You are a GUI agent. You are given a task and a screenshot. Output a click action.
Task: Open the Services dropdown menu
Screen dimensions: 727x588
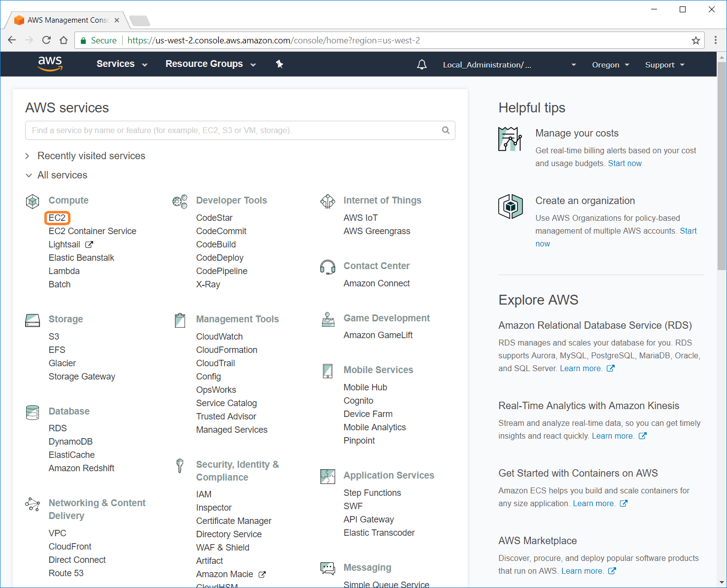pyautogui.click(x=122, y=64)
